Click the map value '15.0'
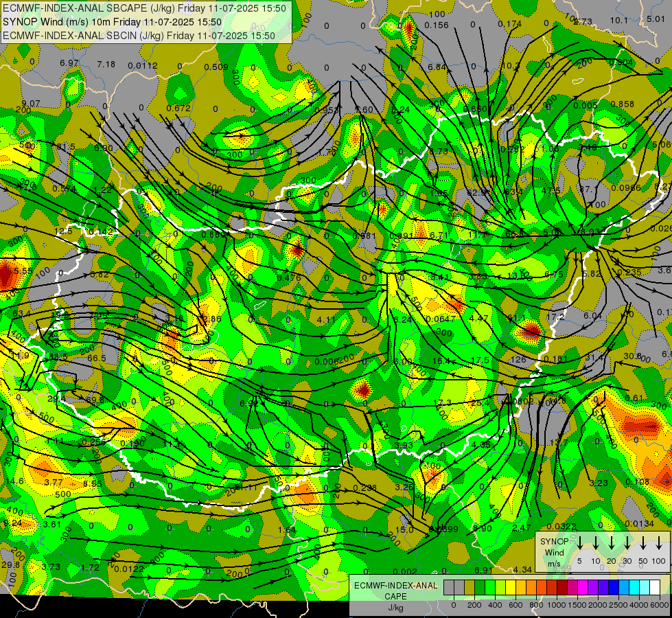Viewport: 672px width, 618px height. pos(404,529)
